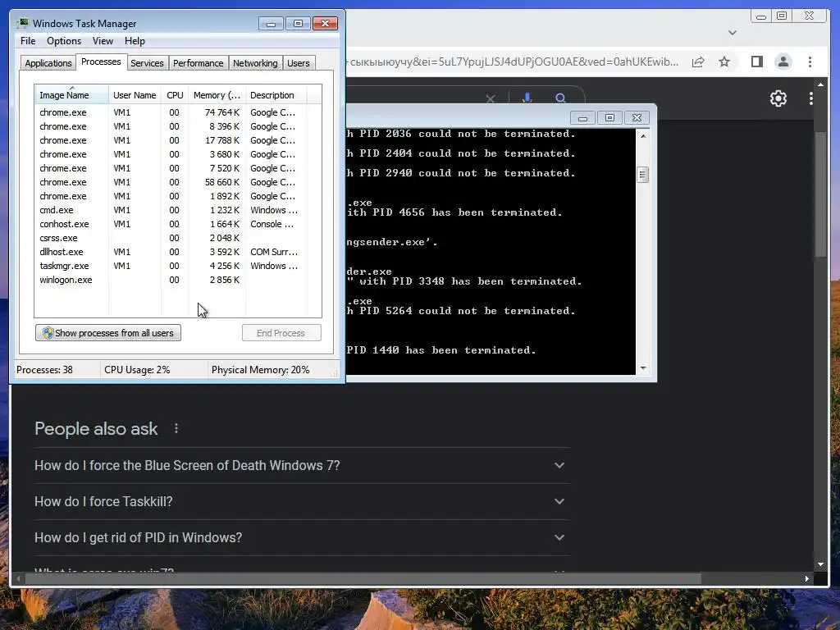The image size is (840, 630).
Task: Minimize the command prompt window
Action: pyautogui.click(x=583, y=118)
